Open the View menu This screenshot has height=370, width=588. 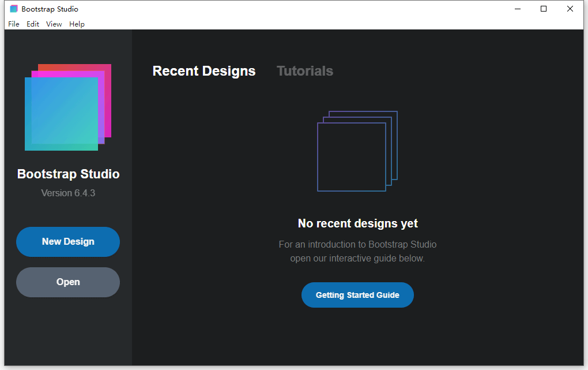54,24
